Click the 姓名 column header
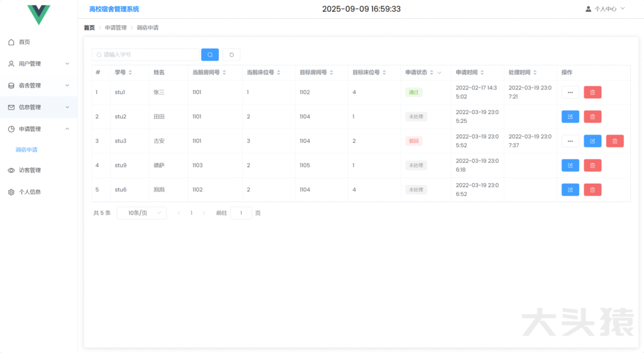 [x=159, y=72]
